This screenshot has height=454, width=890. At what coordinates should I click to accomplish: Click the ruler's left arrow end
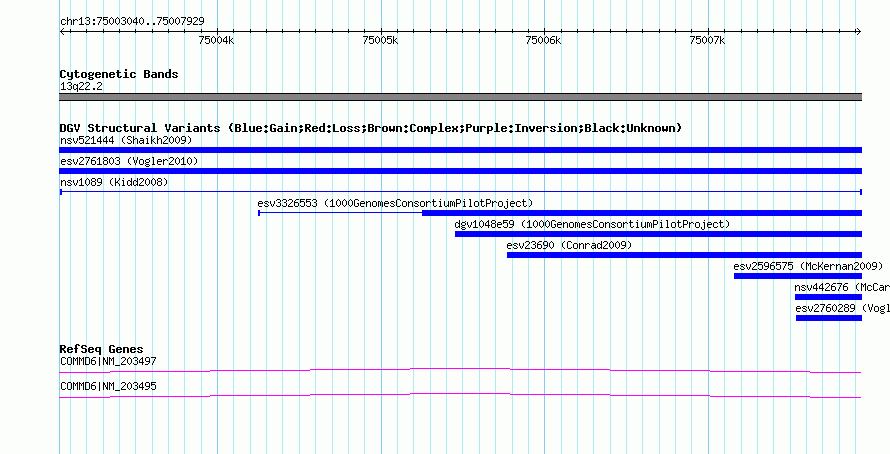click(62, 32)
